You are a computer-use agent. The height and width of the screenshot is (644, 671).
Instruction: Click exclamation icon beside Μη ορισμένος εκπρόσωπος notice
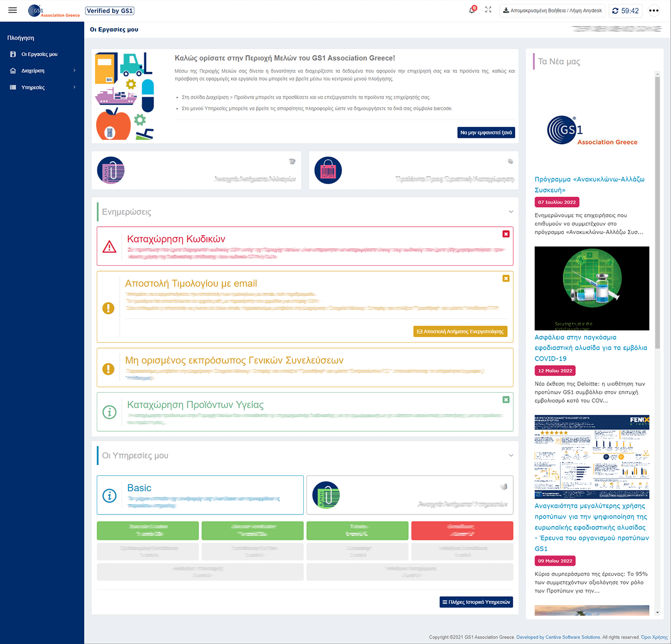(108, 369)
